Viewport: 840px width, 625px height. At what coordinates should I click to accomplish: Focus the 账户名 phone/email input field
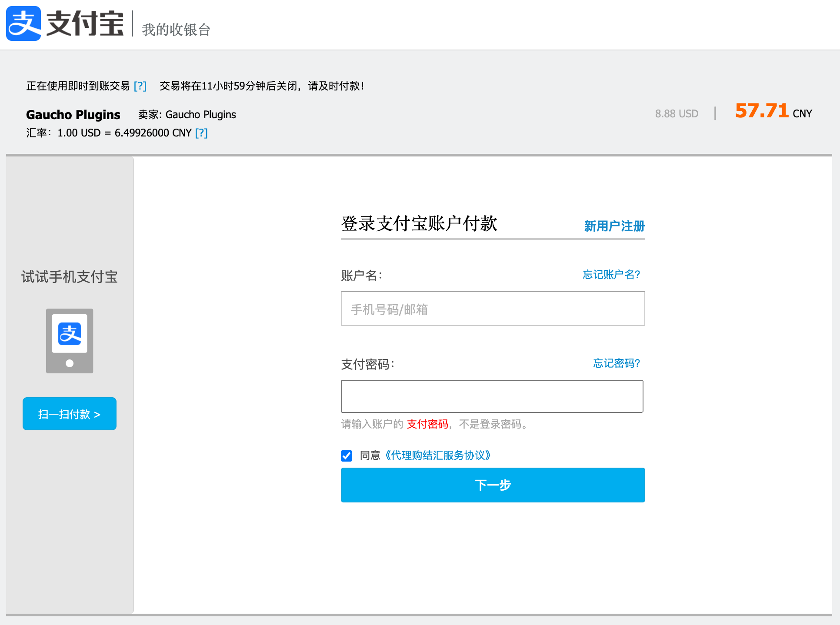click(493, 309)
